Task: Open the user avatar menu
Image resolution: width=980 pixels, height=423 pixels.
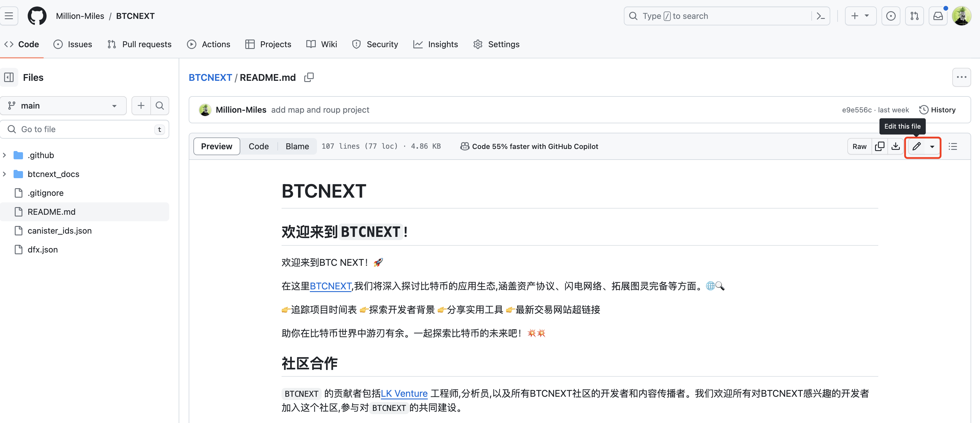Action: [961, 16]
